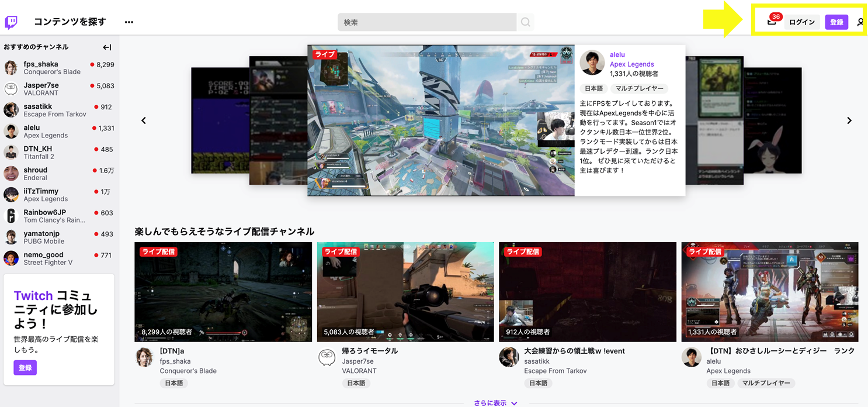This screenshot has width=868, height=407.
Task: Click the search magnifier icon
Action: tap(525, 22)
